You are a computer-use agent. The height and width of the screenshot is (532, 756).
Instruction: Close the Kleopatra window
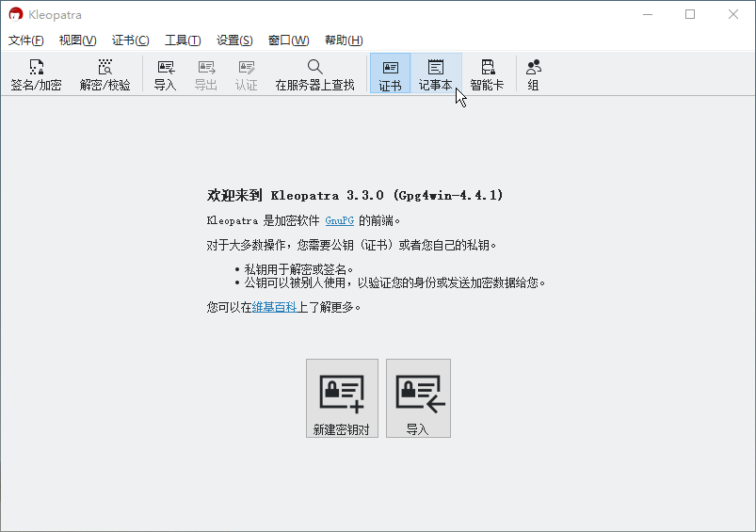[x=732, y=14]
